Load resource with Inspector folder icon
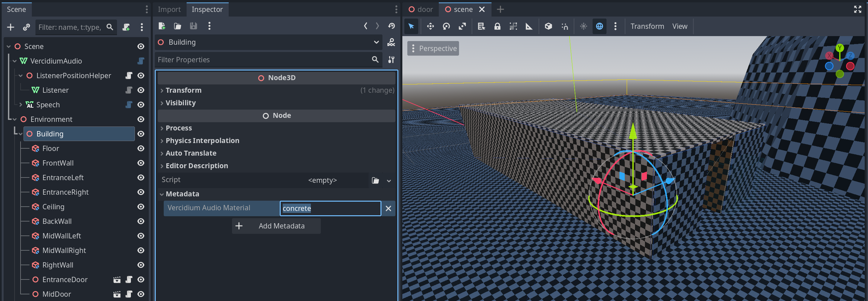 178,26
